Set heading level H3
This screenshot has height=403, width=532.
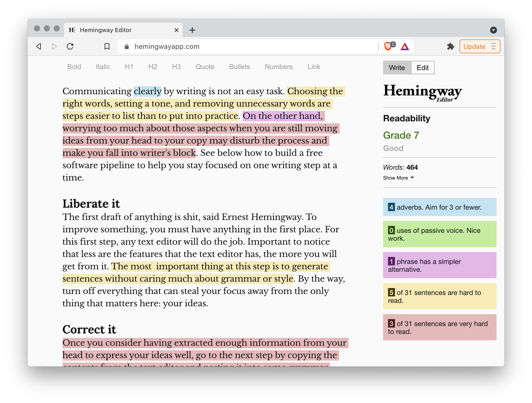177,67
